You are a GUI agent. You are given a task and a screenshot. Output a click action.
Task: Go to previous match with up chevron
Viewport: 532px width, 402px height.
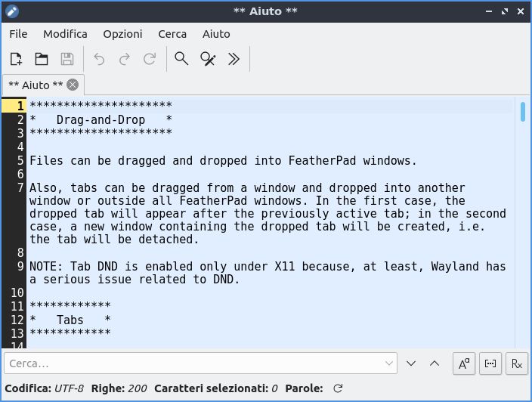coord(435,363)
